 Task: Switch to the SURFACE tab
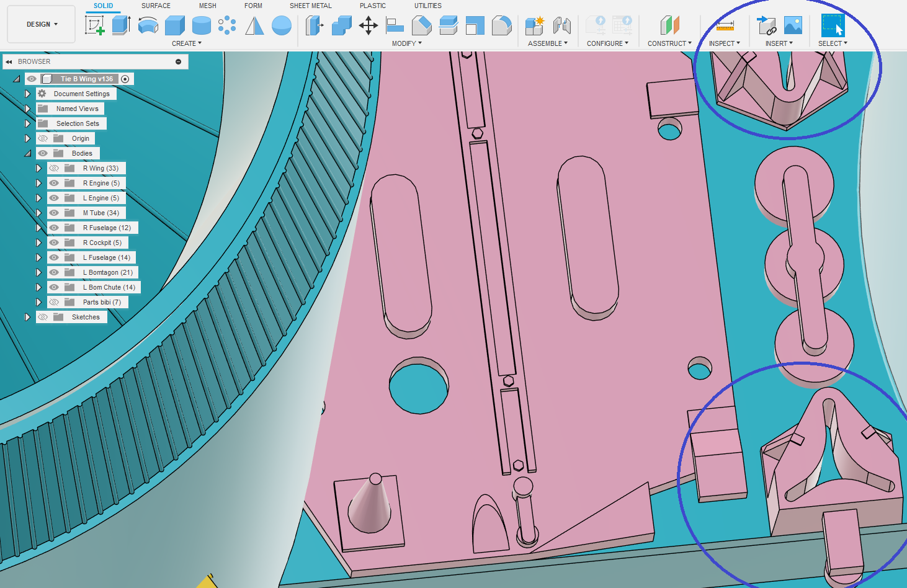pyautogui.click(x=156, y=6)
